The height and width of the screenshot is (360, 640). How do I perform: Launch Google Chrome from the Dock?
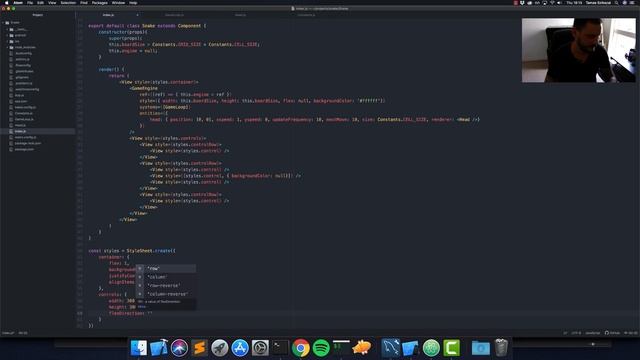301,348
